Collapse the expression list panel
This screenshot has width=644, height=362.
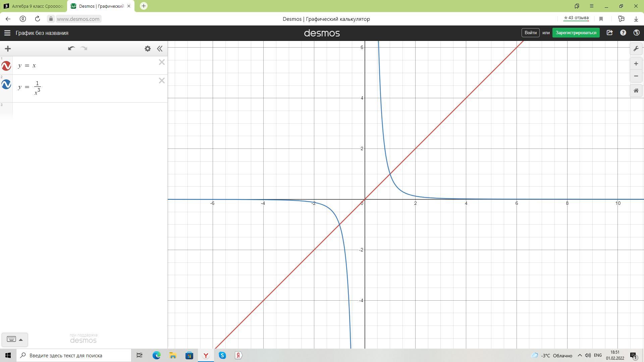tap(160, 49)
